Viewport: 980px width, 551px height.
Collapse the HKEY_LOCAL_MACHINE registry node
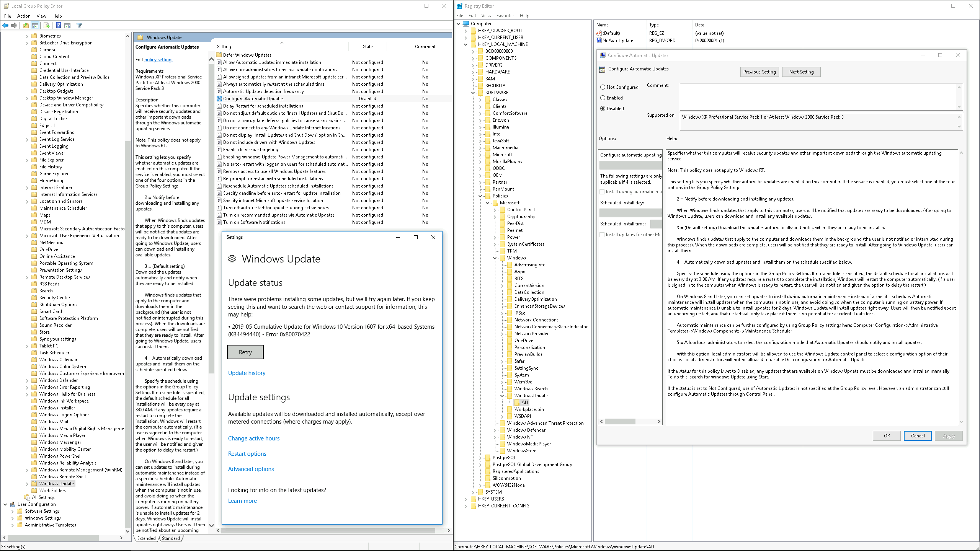point(466,44)
